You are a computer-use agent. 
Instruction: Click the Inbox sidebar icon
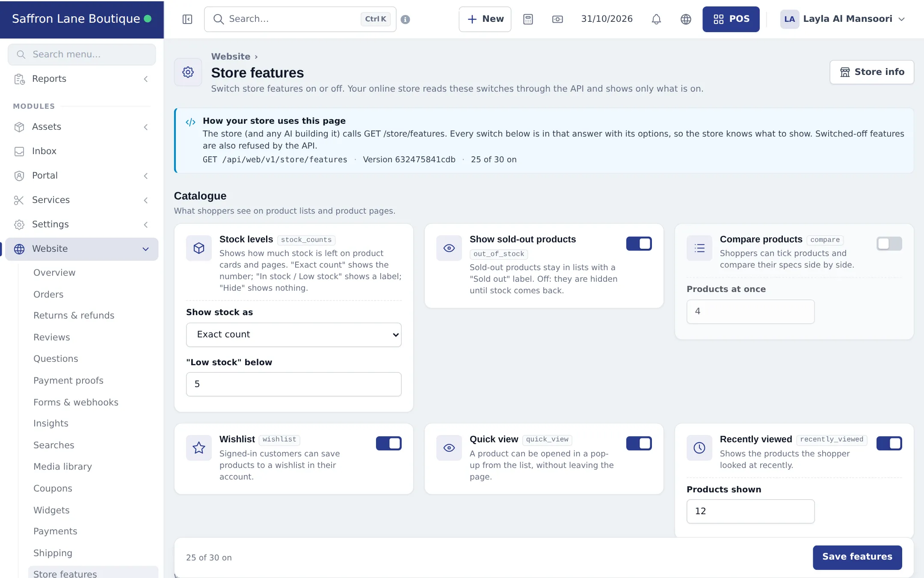[x=19, y=152]
